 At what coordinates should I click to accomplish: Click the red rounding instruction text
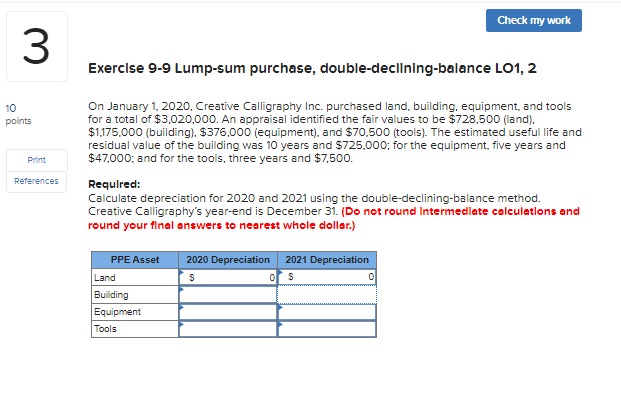click(334, 218)
